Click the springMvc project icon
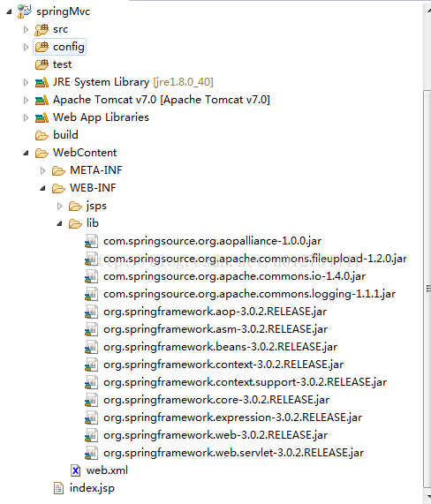 tap(25, 11)
